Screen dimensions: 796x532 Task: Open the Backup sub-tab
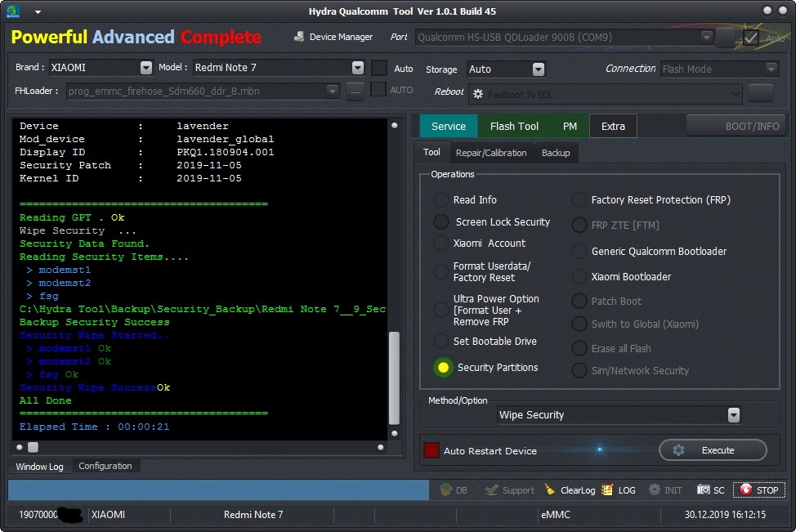[x=556, y=153]
